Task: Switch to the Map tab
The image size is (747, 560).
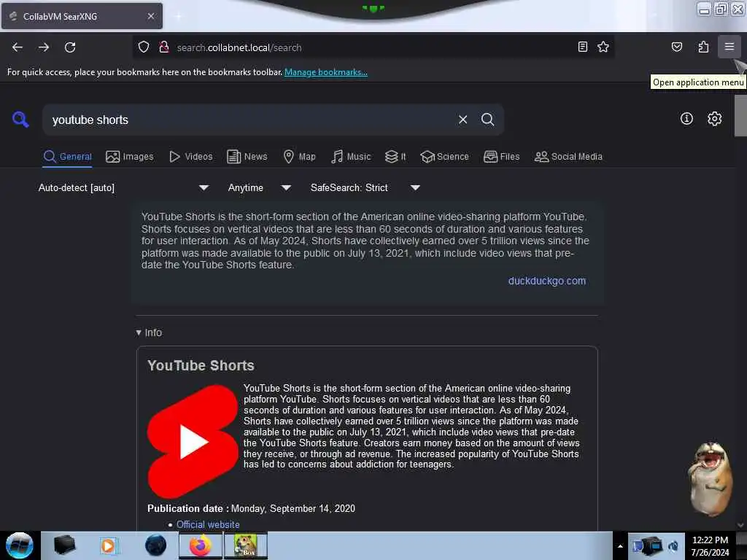Action: [299, 157]
